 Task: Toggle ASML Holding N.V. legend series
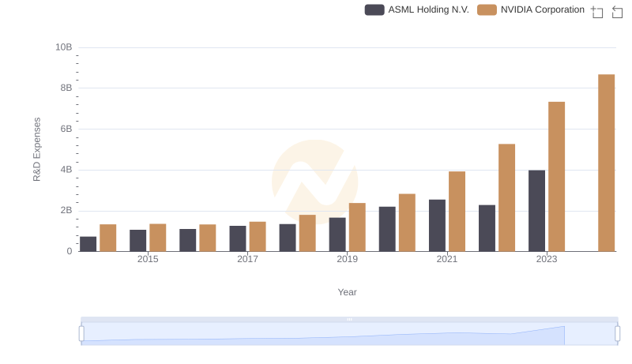click(417, 9)
